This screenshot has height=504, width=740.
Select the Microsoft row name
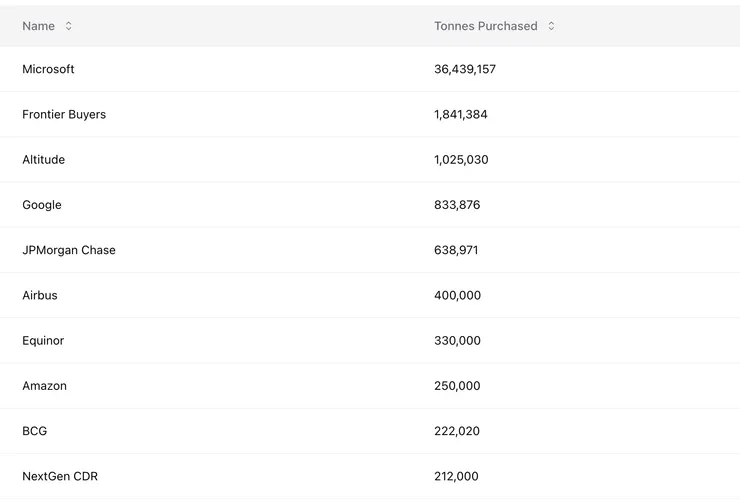pos(48,69)
